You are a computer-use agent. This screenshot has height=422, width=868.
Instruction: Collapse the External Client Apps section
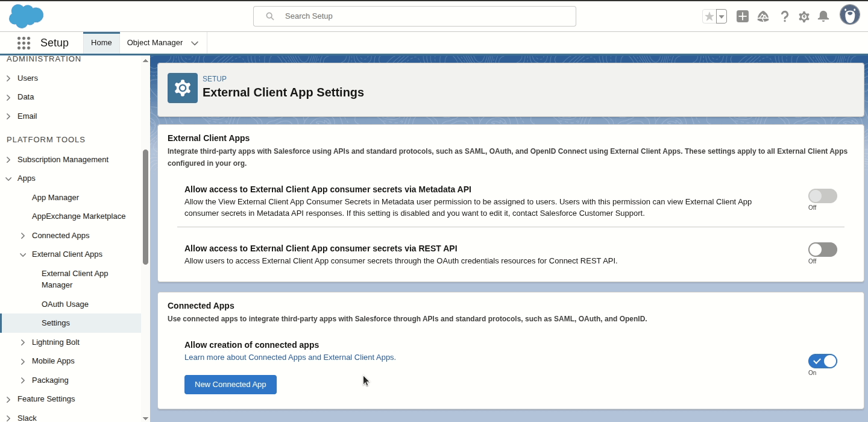(23, 254)
